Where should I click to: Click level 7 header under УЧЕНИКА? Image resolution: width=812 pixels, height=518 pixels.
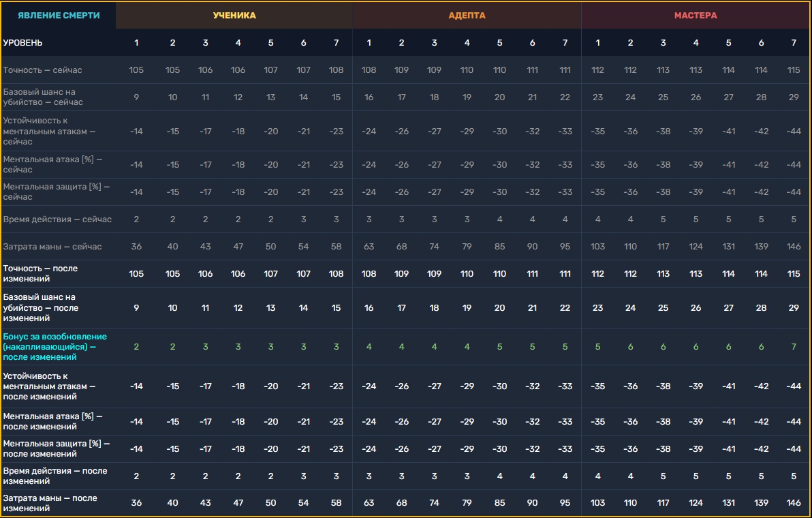336,42
